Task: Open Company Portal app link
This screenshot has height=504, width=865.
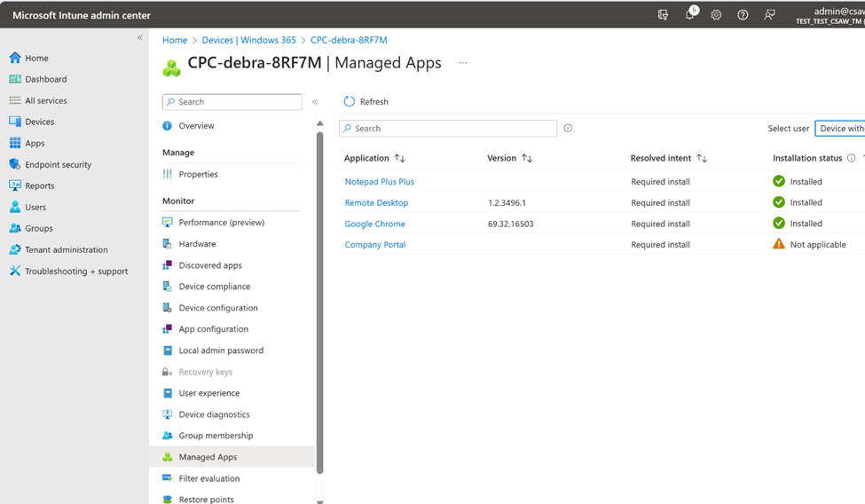Action: tap(374, 245)
